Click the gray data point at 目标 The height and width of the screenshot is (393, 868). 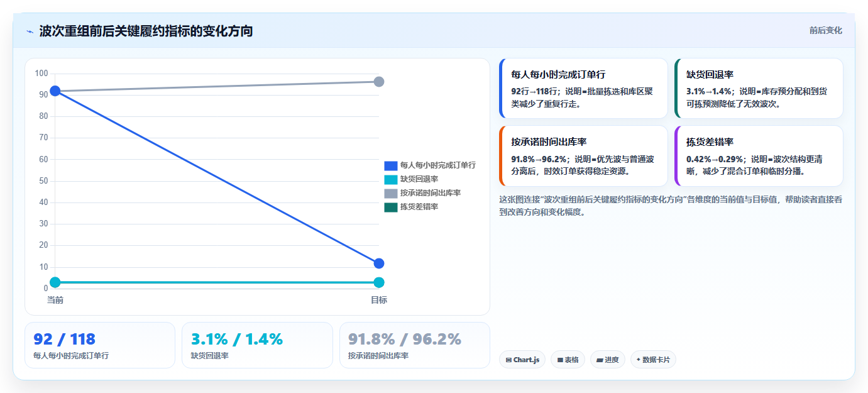pos(379,82)
